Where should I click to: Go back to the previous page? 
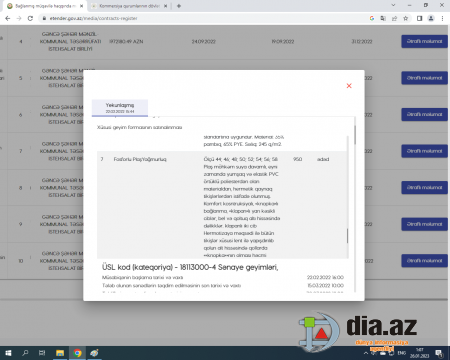(x=8, y=18)
